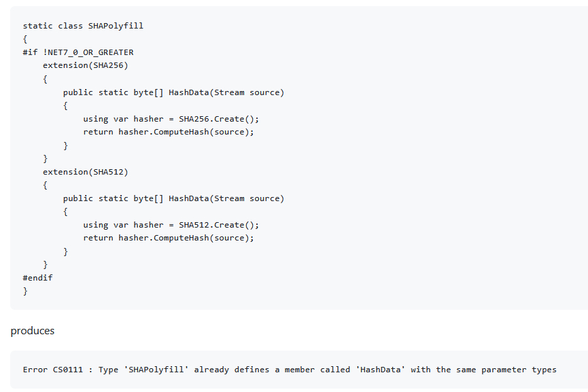Click the final closing brace of the class
The image size is (588, 392).
pyautogui.click(x=25, y=291)
